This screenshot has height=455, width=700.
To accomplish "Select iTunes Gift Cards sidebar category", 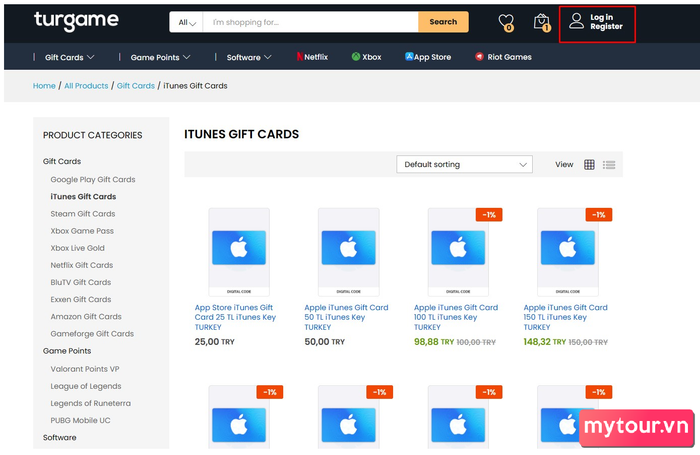I will pos(83,196).
